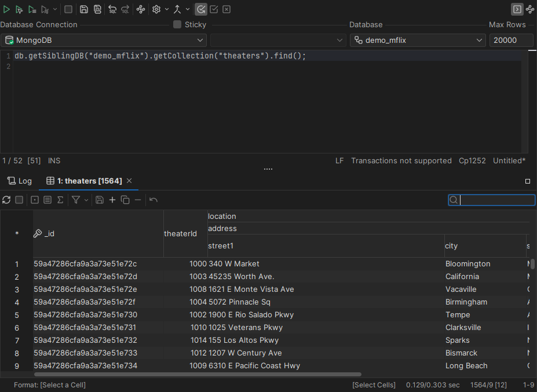
Task: Switch to the Log tab
Action: tap(19, 181)
